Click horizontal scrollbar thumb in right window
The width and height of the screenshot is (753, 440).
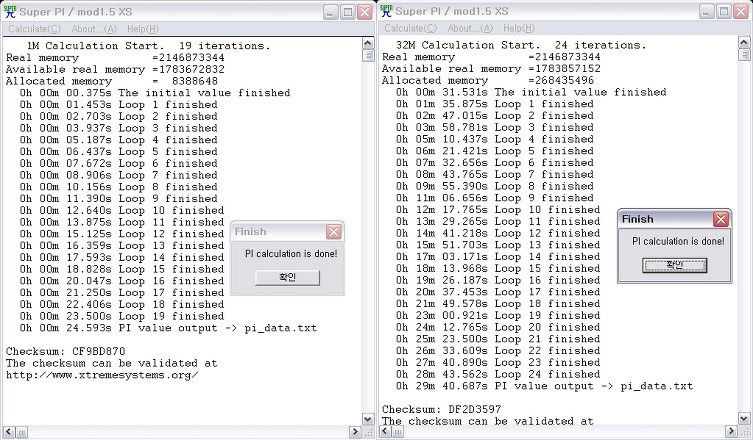tap(398, 431)
